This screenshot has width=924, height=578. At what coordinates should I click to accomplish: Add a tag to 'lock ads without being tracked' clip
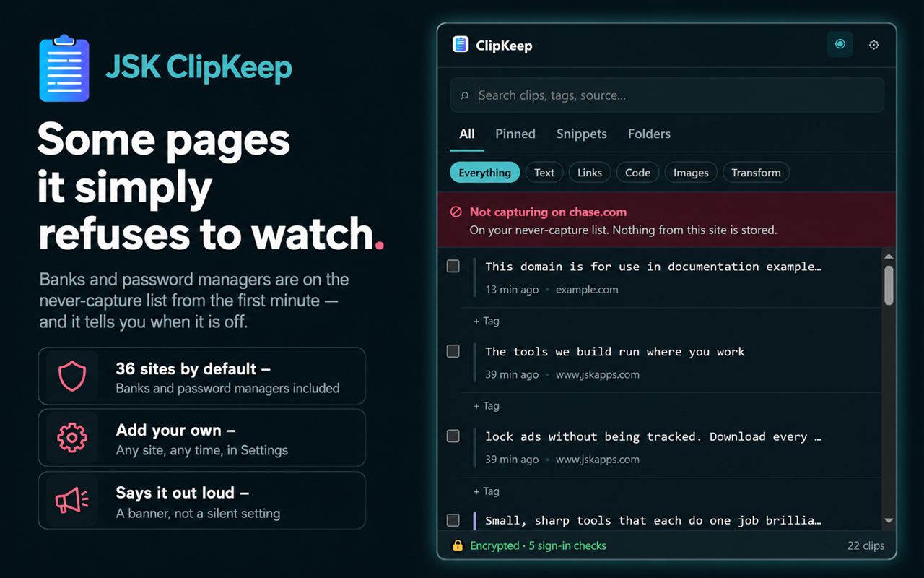pyautogui.click(x=487, y=491)
